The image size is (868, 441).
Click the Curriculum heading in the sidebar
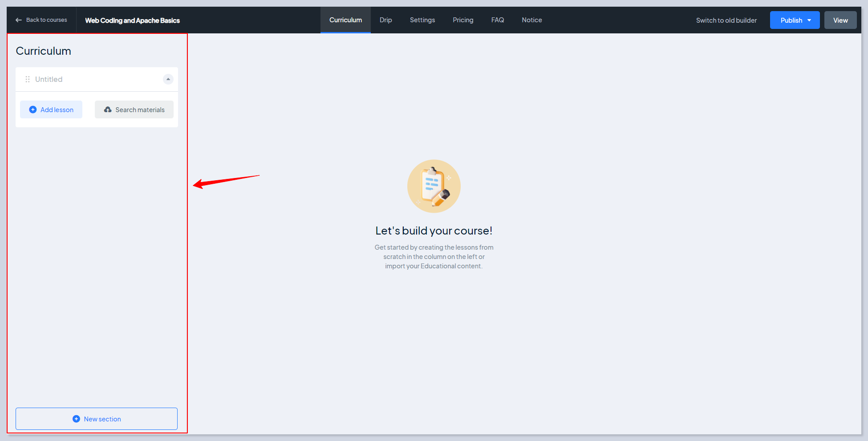pyautogui.click(x=44, y=51)
